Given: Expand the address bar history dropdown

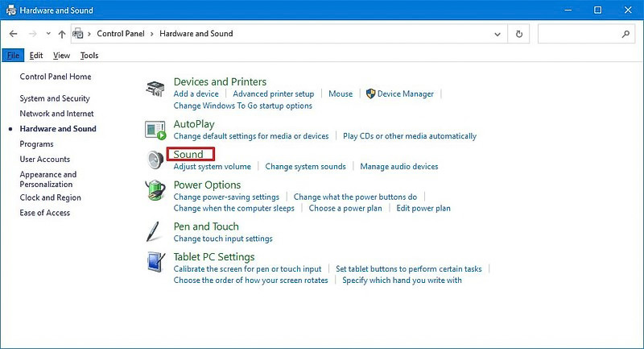Looking at the screenshot, I should coord(497,34).
